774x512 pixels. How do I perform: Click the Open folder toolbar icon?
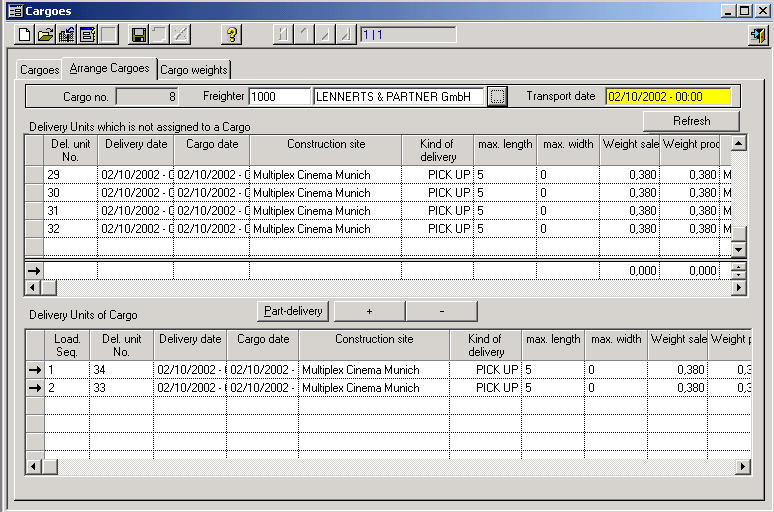click(x=46, y=35)
